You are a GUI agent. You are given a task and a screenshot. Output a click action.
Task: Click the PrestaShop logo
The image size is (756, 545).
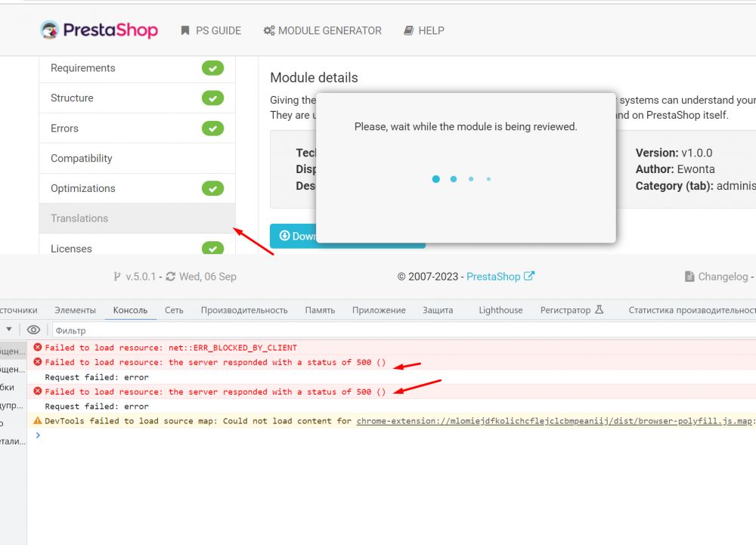pos(99,30)
